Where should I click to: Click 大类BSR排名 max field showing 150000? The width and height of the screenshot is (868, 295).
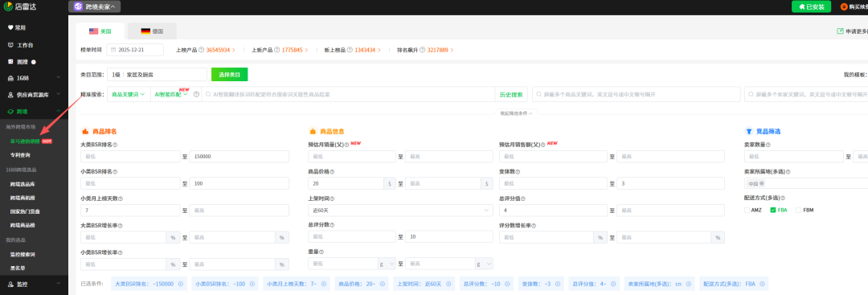[240, 157]
